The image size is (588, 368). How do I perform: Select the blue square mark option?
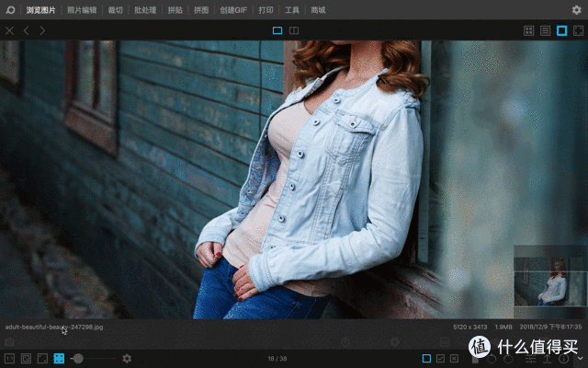[x=426, y=359]
